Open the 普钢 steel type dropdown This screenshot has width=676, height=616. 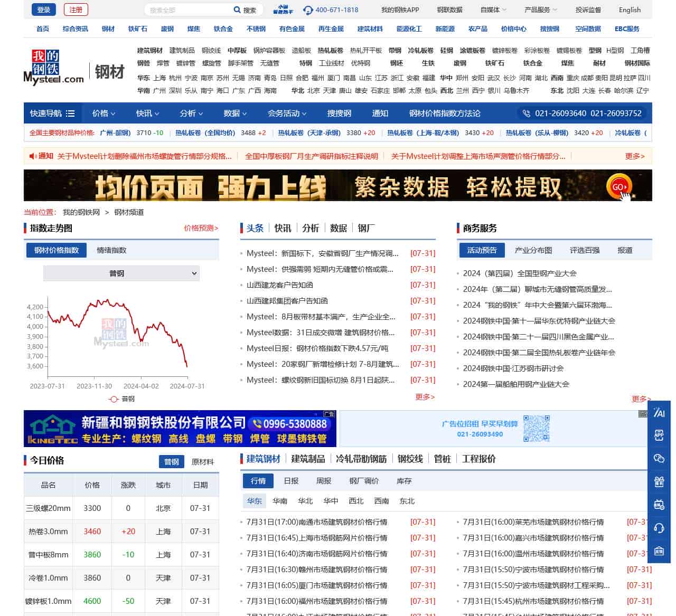(121, 273)
